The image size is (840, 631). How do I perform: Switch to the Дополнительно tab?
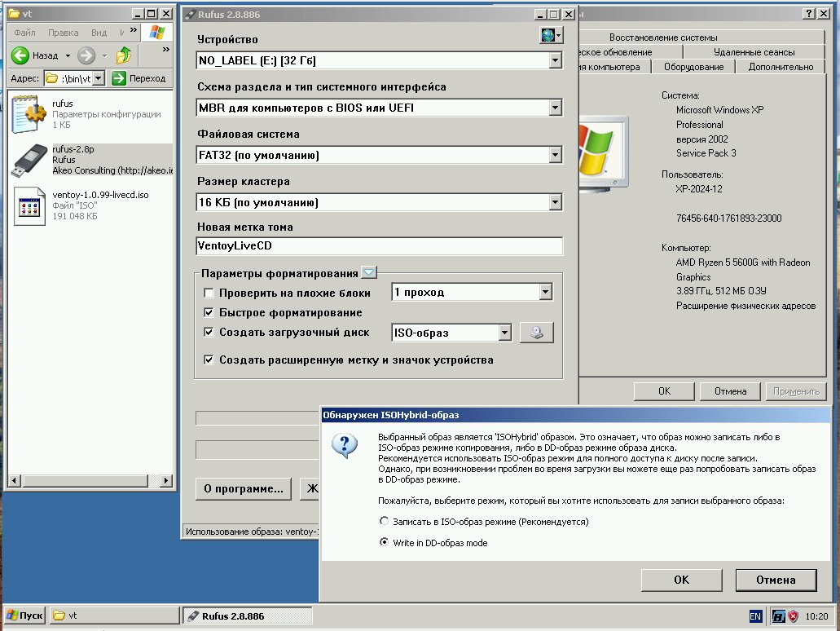click(781, 67)
